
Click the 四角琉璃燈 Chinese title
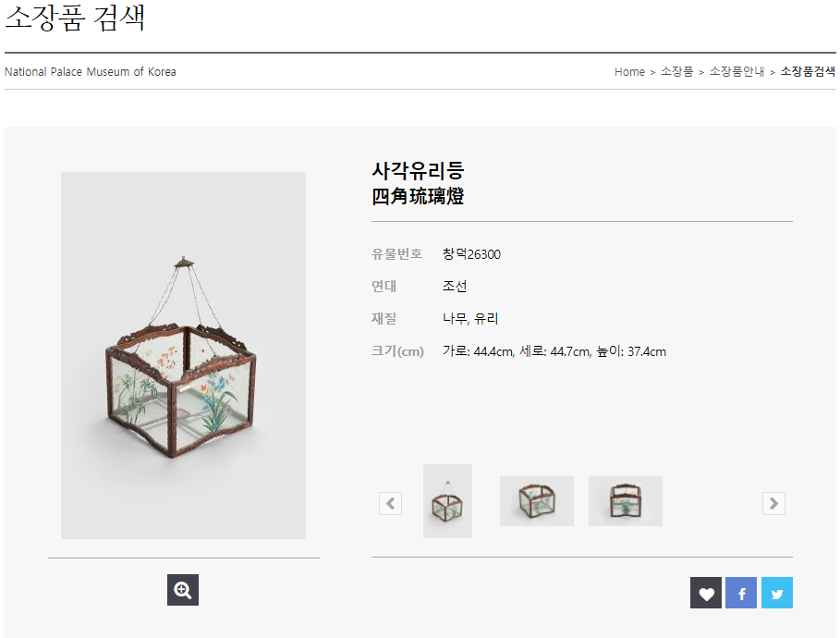418,196
